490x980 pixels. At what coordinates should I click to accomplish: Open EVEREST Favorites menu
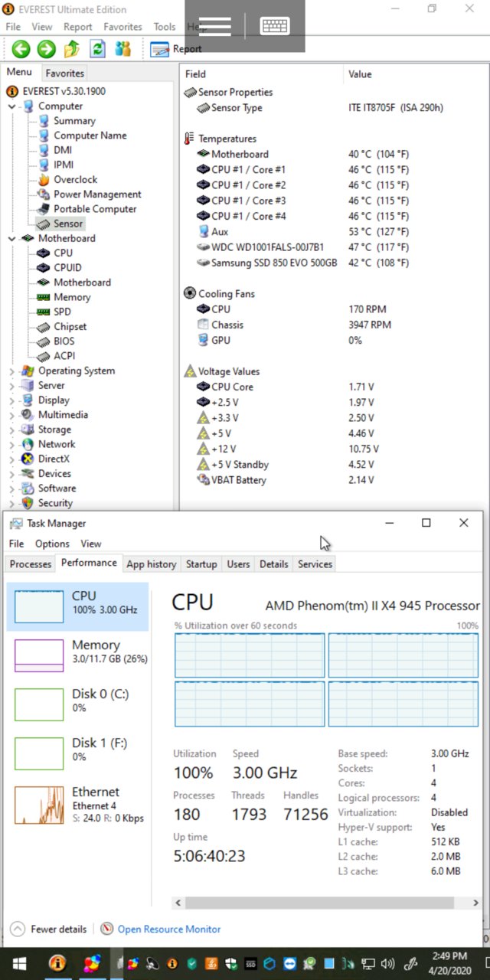(122, 27)
